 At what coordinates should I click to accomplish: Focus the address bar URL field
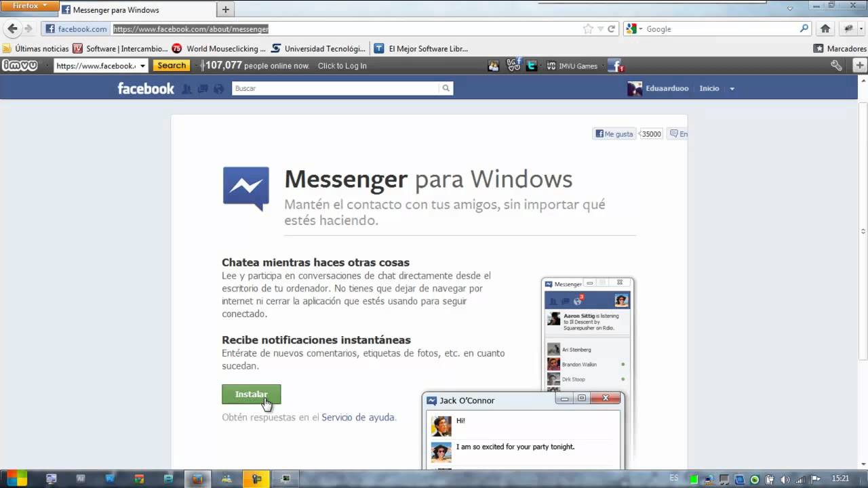click(346, 29)
